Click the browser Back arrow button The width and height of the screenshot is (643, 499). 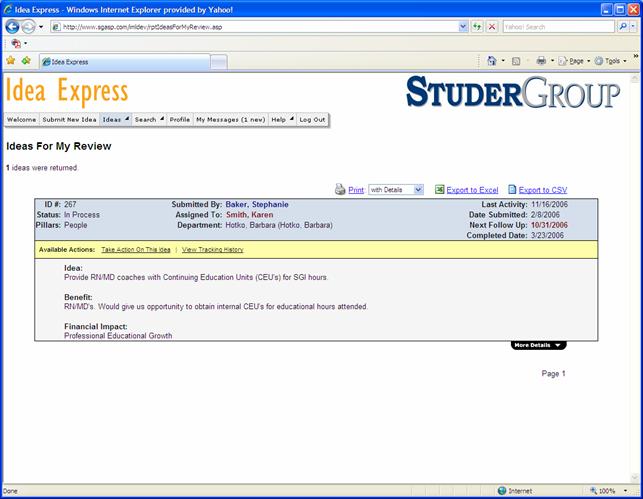coord(12,27)
